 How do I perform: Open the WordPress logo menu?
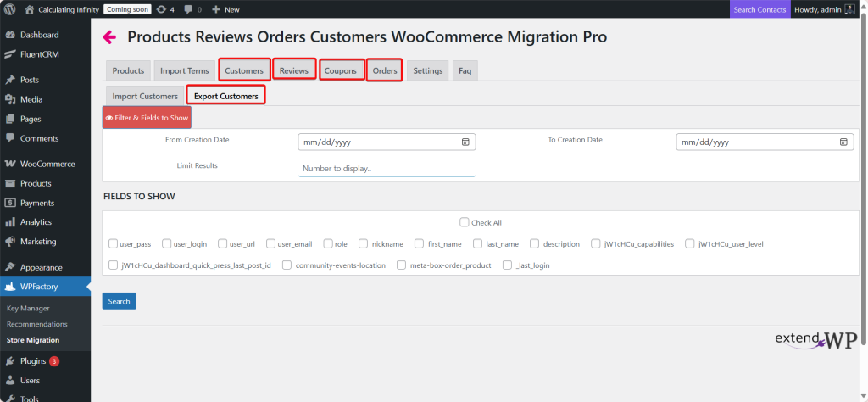click(x=10, y=9)
